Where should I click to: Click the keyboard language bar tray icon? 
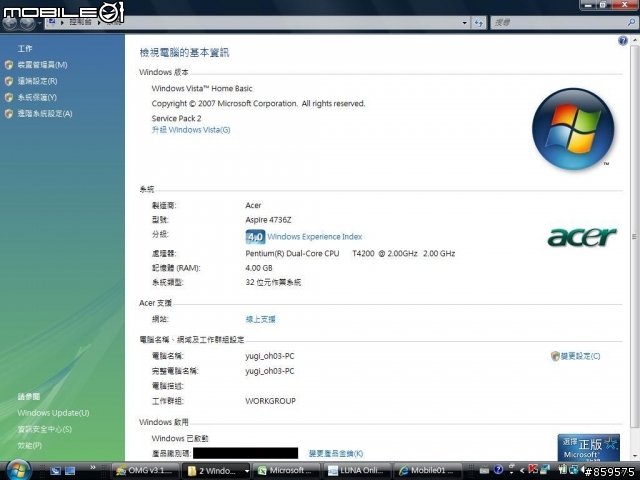(484, 470)
